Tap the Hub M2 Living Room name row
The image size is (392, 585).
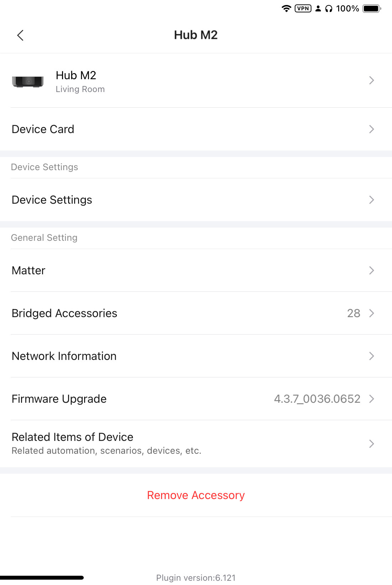pyautogui.click(x=80, y=81)
